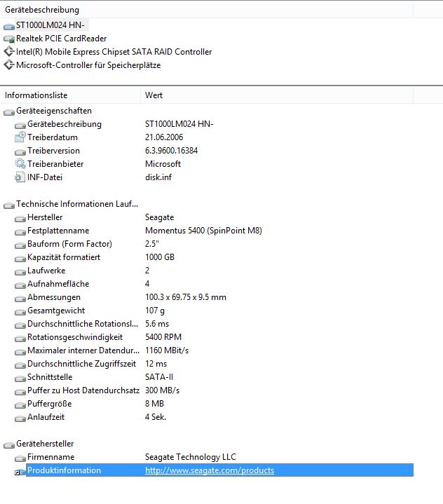Click the Bauform (Form Factor) row icon
This screenshot has height=504, width=443.
20,245
